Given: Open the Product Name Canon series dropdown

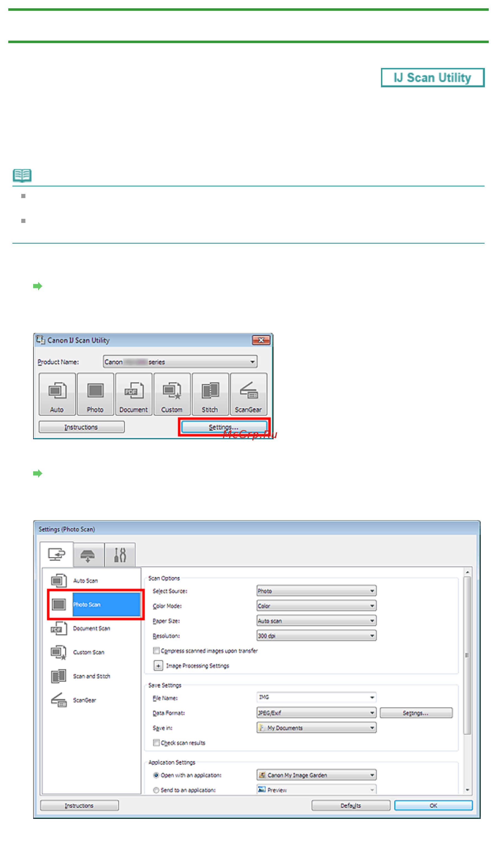Looking at the screenshot, I should coord(180,362).
